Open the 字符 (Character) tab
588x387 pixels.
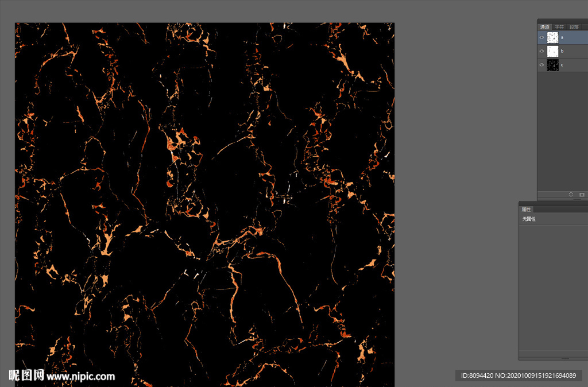(559, 27)
